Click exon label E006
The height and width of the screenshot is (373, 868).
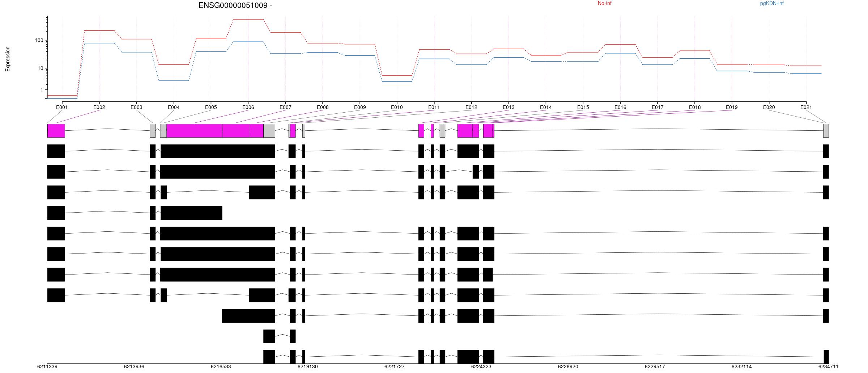pyautogui.click(x=248, y=107)
